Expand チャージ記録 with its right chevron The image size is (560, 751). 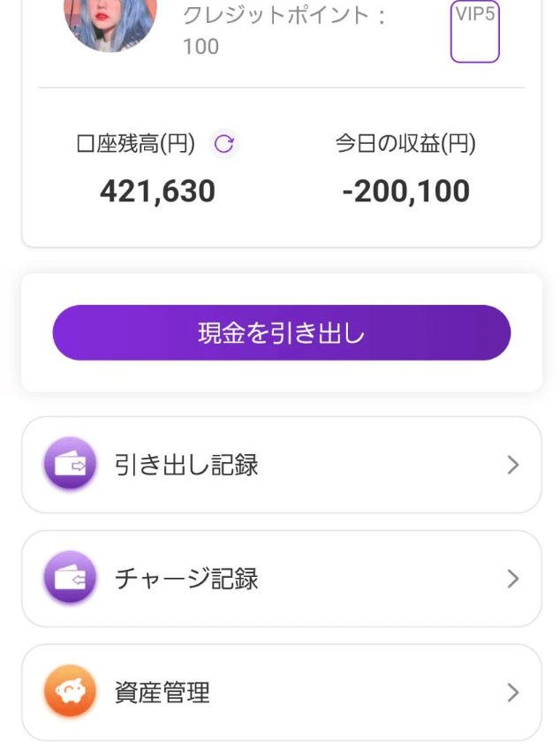pos(513,579)
